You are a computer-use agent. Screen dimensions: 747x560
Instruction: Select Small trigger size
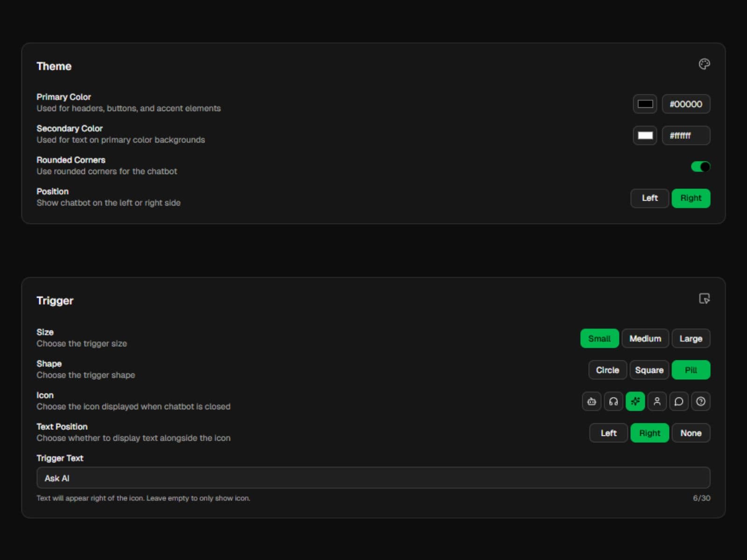point(599,338)
